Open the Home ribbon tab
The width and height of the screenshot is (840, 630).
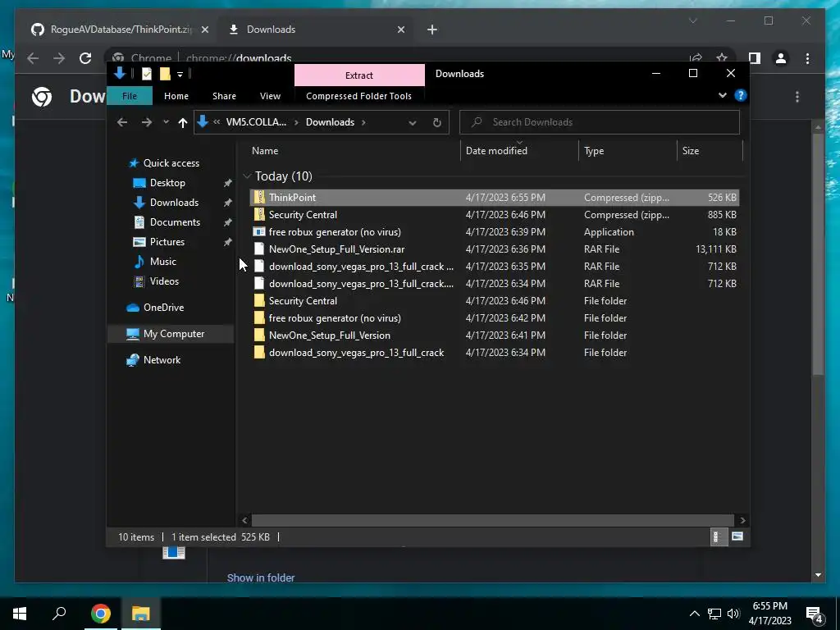(x=176, y=96)
